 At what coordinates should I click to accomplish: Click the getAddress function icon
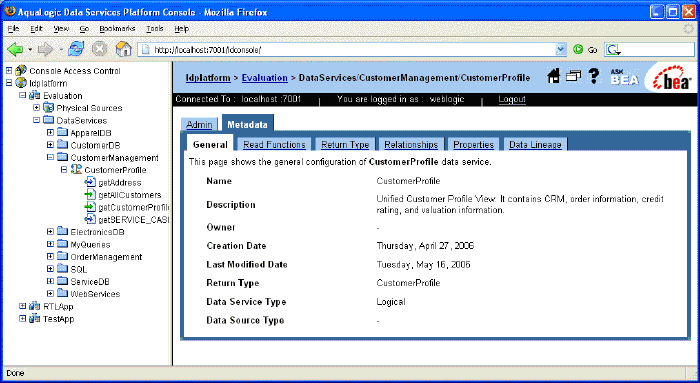coord(90,182)
